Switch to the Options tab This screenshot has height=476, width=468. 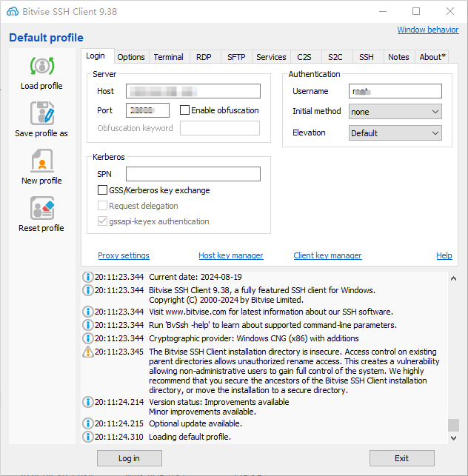point(131,57)
